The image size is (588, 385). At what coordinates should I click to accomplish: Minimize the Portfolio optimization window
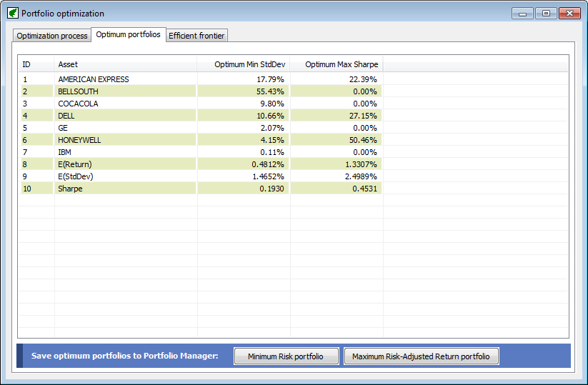(522, 14)
